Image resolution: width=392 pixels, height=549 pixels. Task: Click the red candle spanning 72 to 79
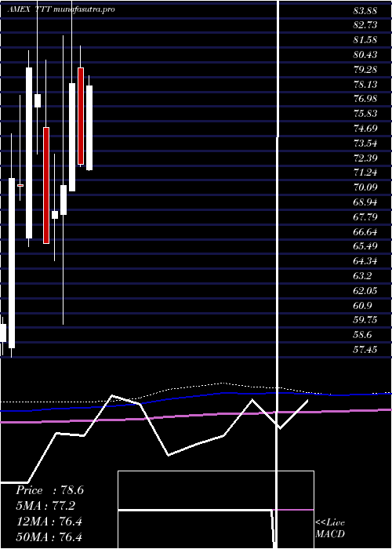(81, 116)
